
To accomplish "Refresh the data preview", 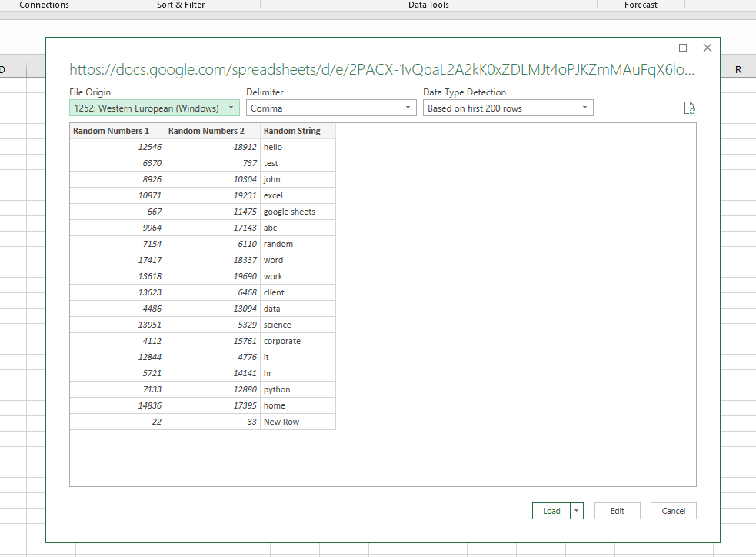I will (x=689, y=108).
